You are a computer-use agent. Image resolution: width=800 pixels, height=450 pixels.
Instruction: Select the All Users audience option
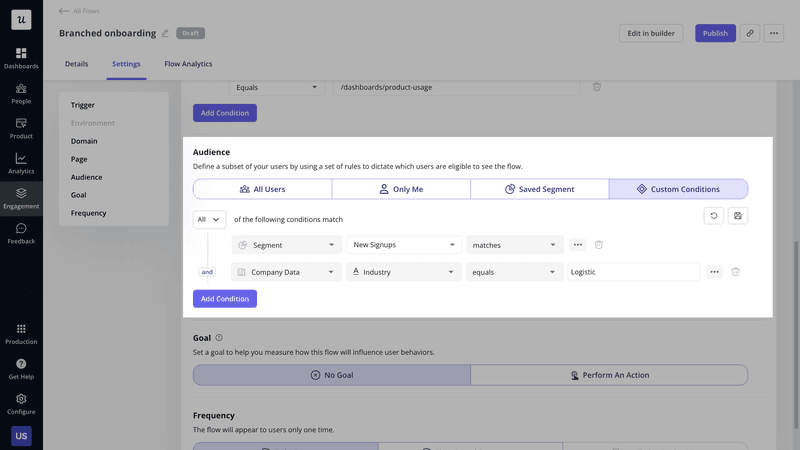262,189
